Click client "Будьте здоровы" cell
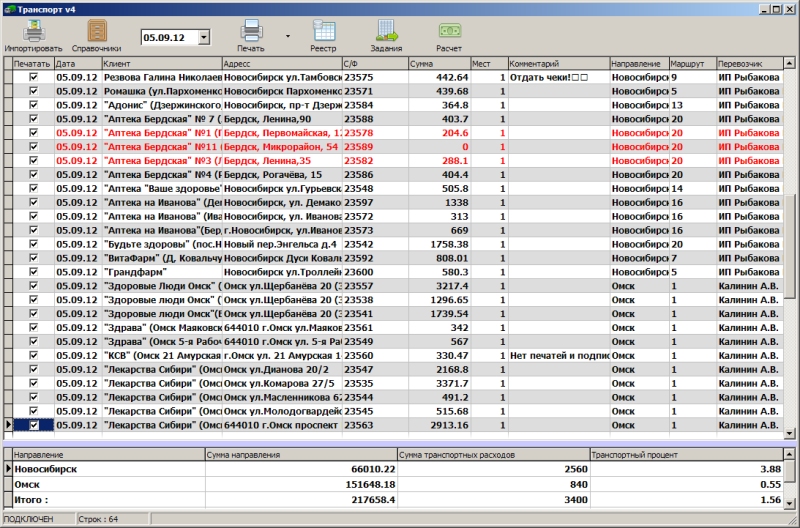 pyautogui.click(x=162, y=244)
